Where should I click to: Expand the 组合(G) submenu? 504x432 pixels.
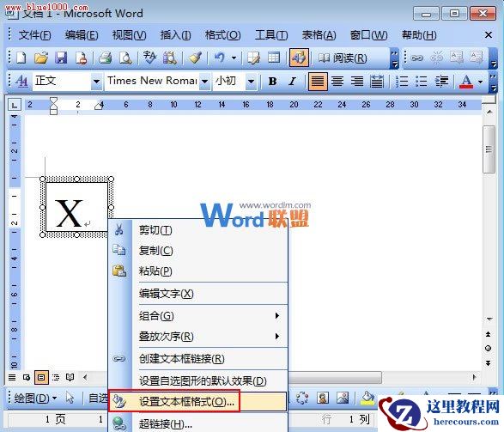[198, 316]
